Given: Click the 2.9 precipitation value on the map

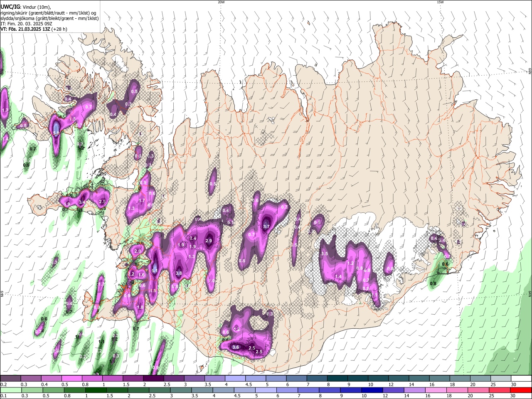Looking at the screenshot, I should pyautogui.click(x=209, y=241).
